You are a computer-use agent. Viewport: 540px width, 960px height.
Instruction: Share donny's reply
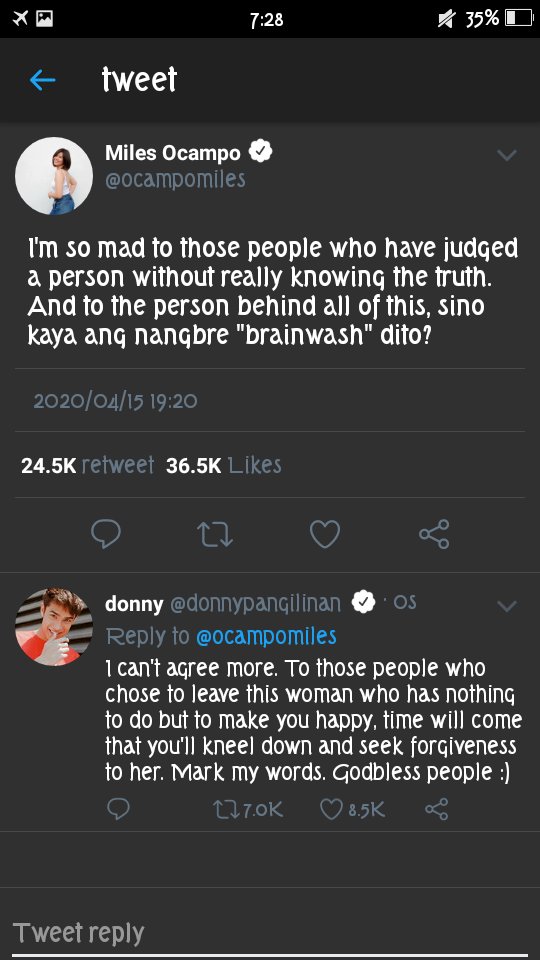437,809
